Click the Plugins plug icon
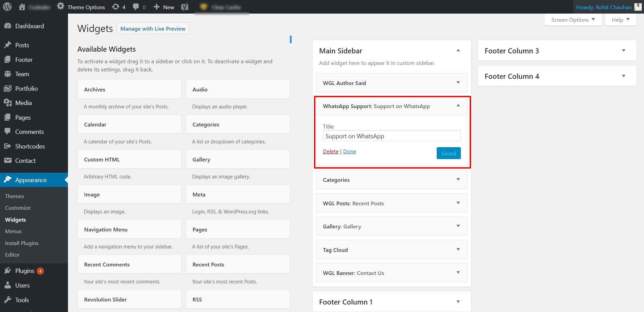The width and height of the screenshot is (644, 312). point(7,271)
